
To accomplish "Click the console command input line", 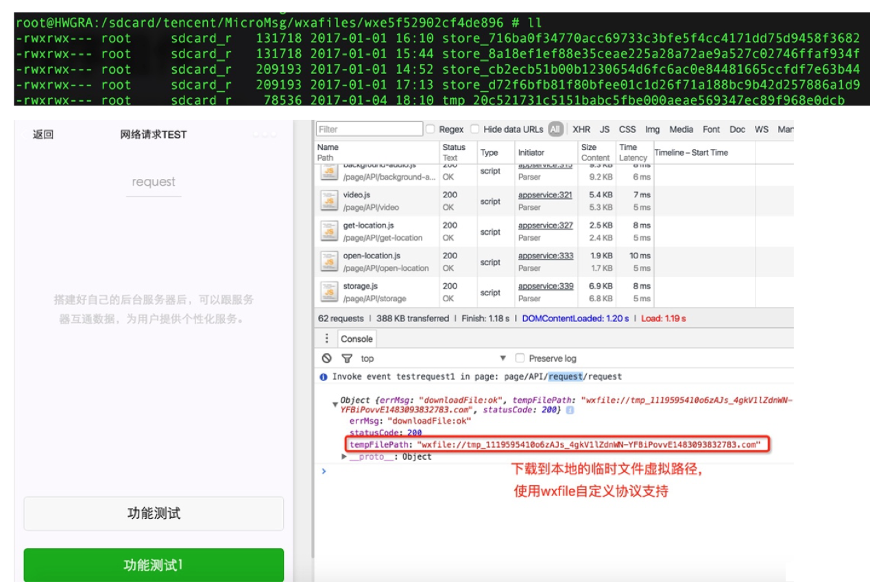I will click(559, 471).
